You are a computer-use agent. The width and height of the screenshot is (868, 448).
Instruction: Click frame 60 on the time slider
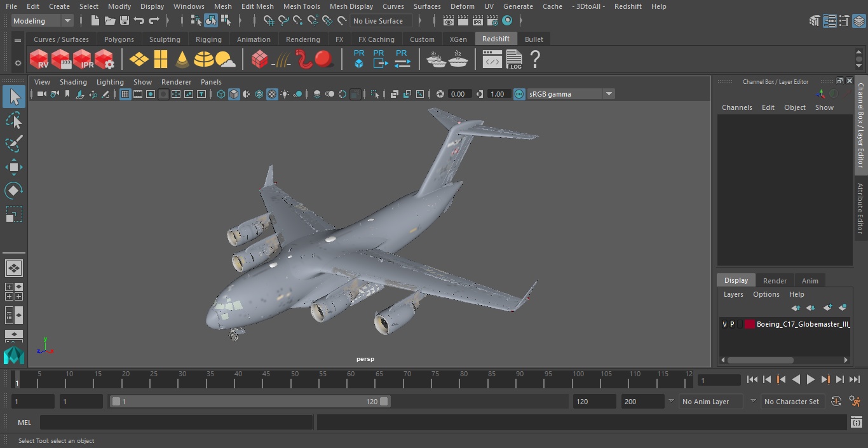pos(350,379)
